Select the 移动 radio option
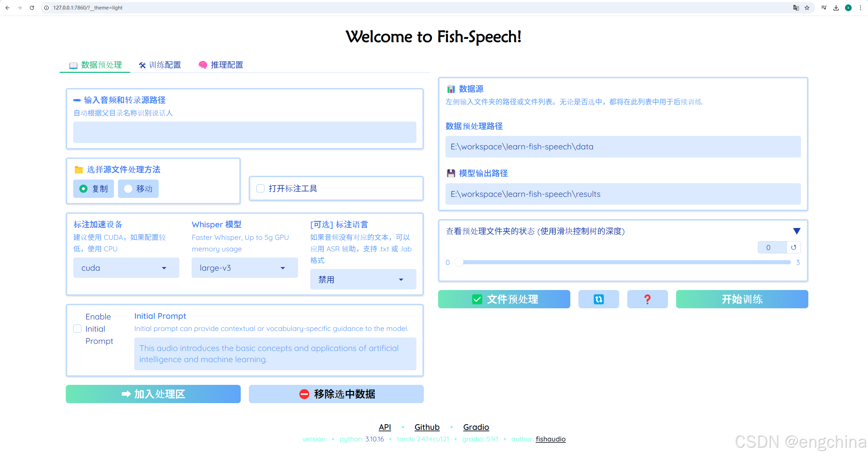 click(x=128, y=189)
